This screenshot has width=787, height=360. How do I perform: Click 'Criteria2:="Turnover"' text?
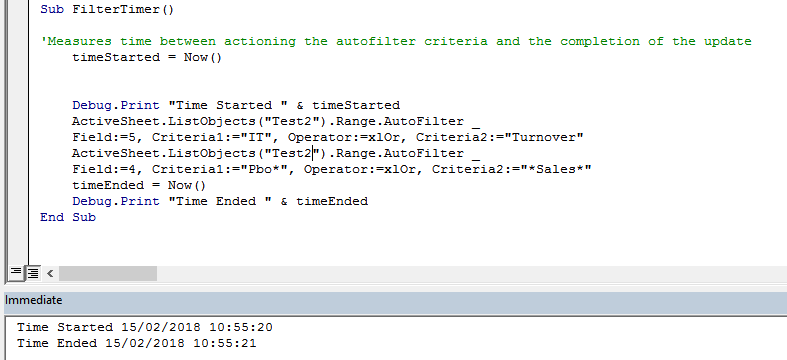499,137
